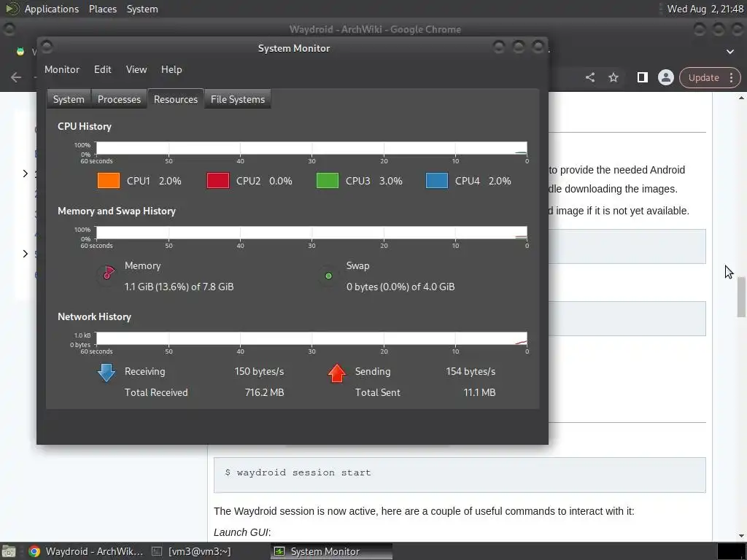This screenshot has width=747, height=560.
Task: Click the ArchWiki page vertical scrollbar thumb
Action: point(741,297)
